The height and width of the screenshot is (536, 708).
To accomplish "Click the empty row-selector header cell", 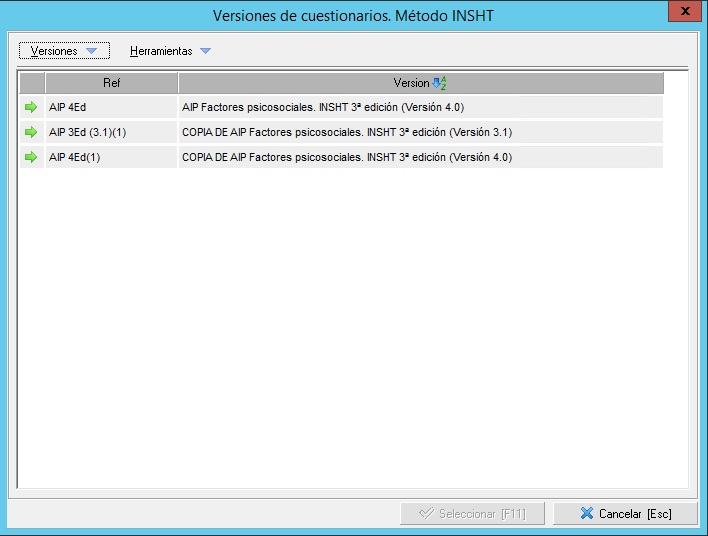I will (31, 84).
